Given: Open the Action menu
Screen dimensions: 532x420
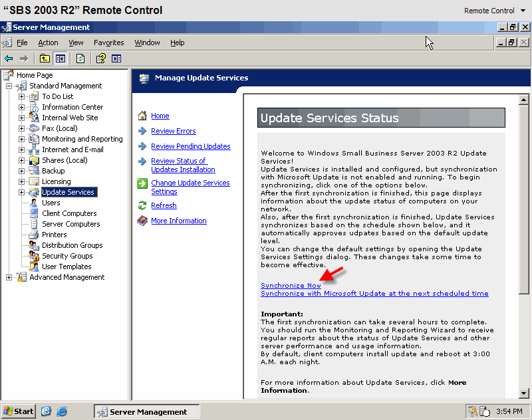Looking at the screenshot, I should point(48,43).
